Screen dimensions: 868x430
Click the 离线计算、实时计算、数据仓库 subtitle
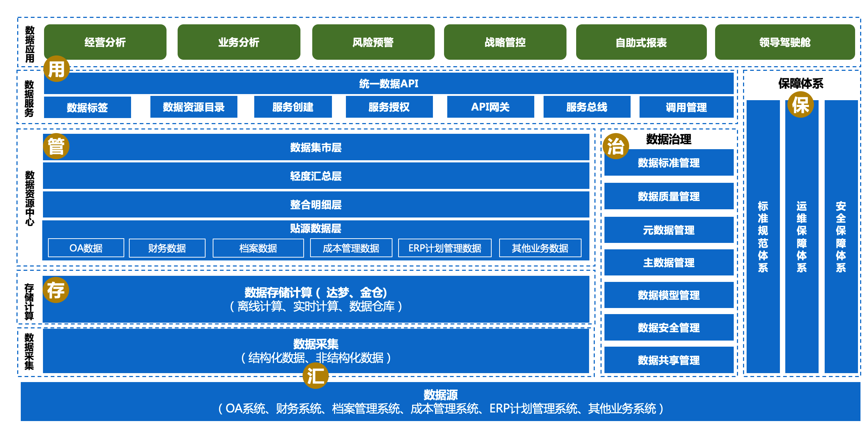point(315,306)
